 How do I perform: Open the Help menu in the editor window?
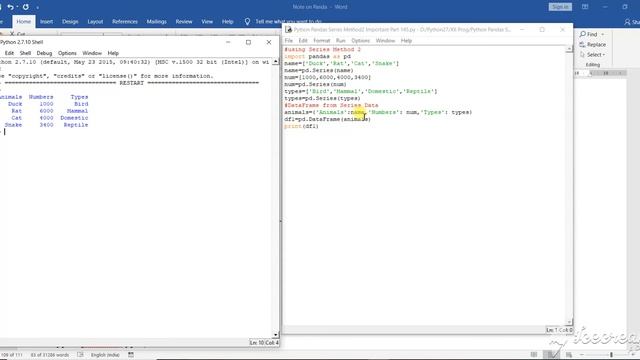pyautogui.click(x=406, y=41)
